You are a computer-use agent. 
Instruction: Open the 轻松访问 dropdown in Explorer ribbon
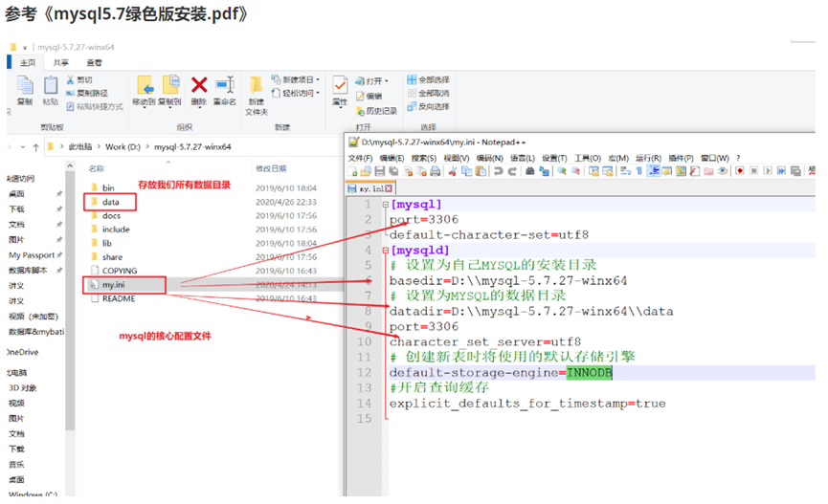coord(296,93)
